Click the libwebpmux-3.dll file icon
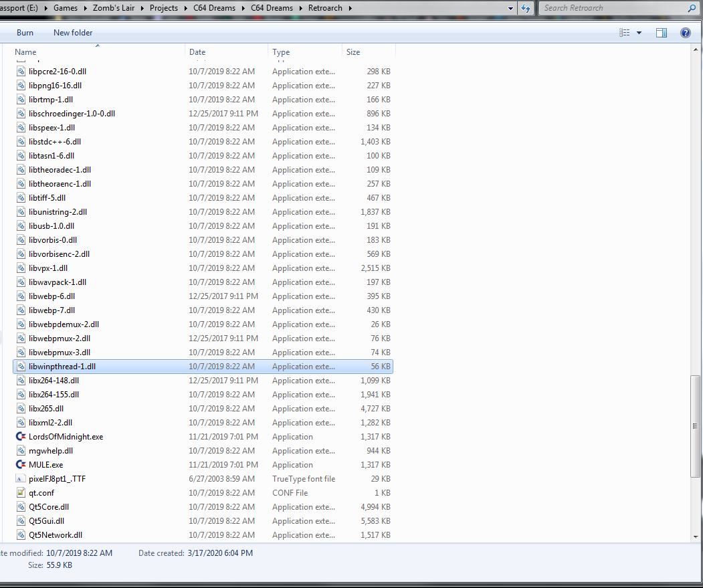Screen dimensions: 703x588 (21, 352)
